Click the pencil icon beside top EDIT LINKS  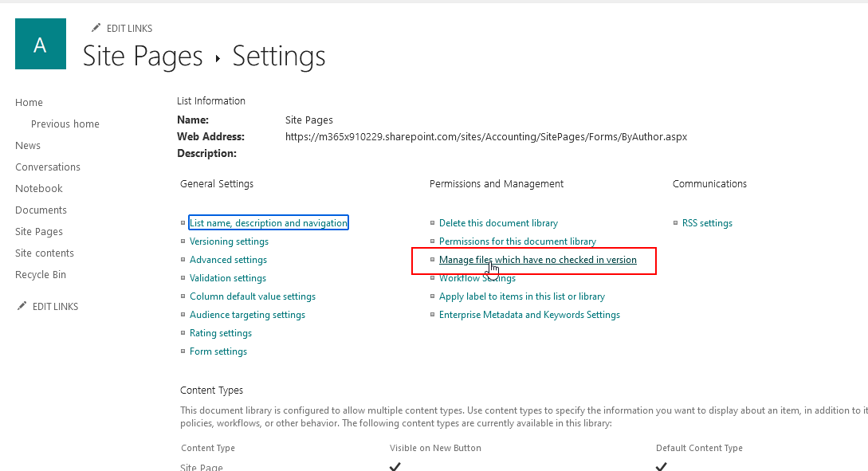click(x=97, y=28)
